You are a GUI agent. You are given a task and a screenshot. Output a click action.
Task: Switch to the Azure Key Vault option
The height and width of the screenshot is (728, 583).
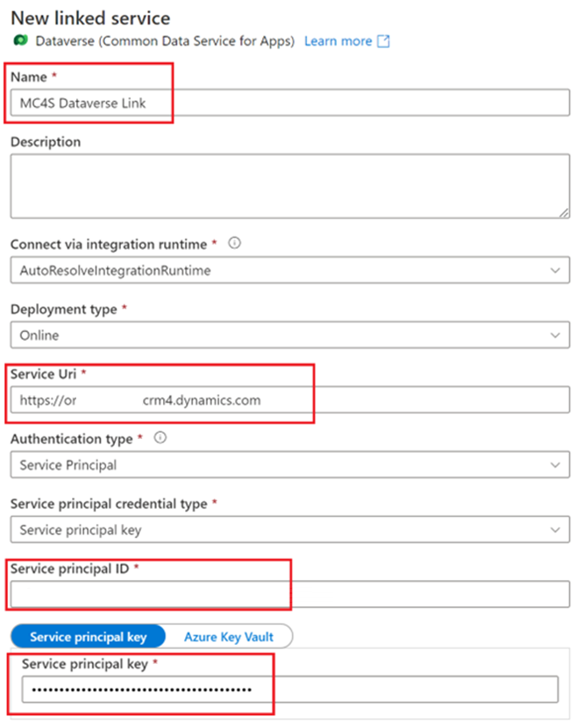pyautogui.click(x=229, y=637)
